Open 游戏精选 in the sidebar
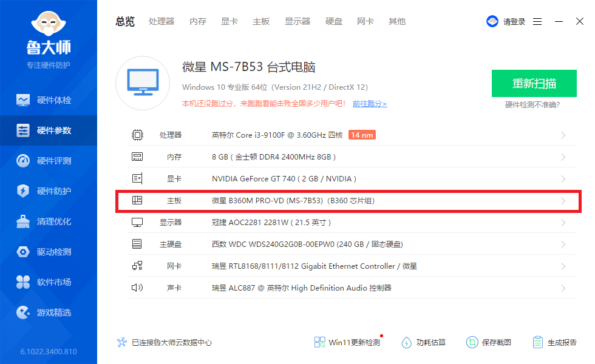Image resolution: width=595 pixels, height=364 pixels. (x=49, y=312)
